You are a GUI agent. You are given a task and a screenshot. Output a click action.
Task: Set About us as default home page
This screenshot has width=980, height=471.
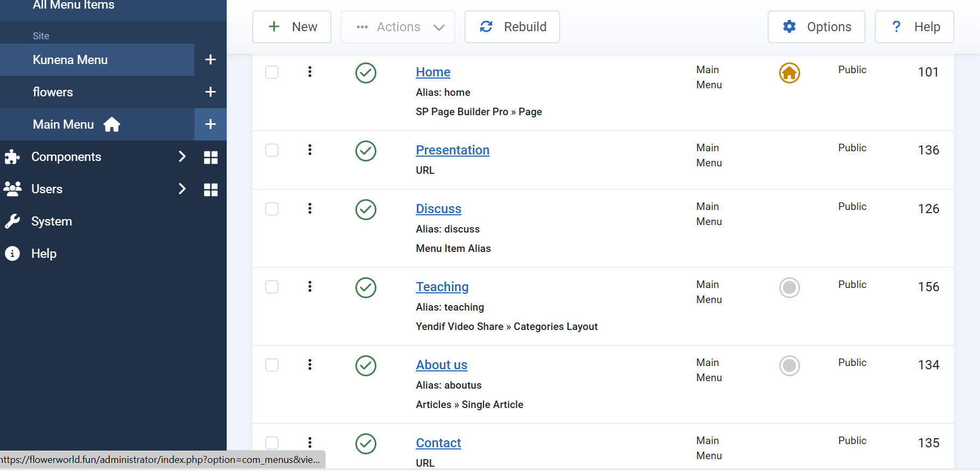tap(789, 365)
